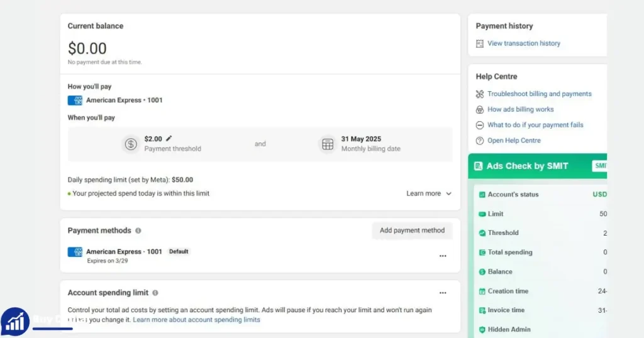Click the Account's status icon

click(482, 194)
